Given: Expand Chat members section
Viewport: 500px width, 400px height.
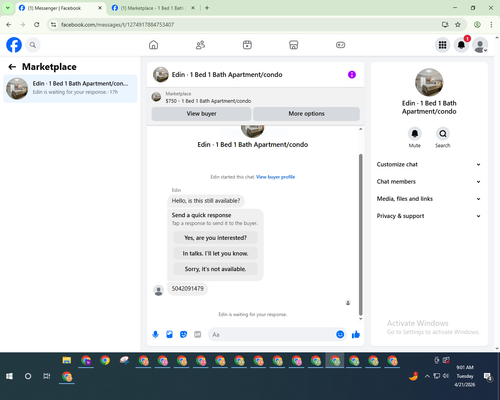Looking at the screenshot, I should coord(429,182).
